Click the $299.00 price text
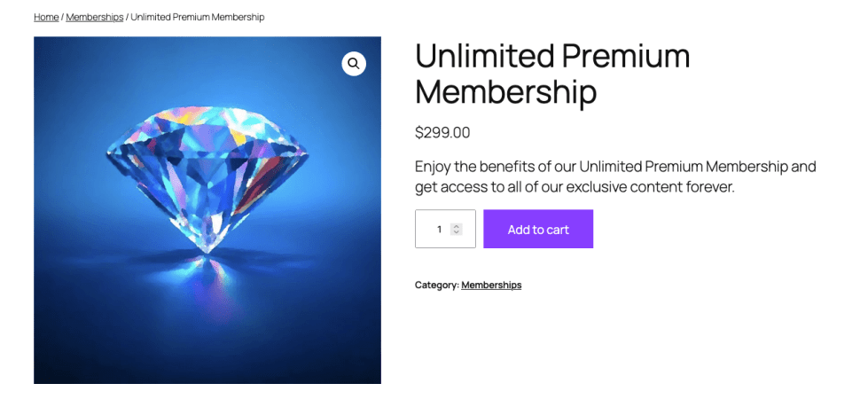Screen dimensions: 868x407 tap(442, 133)
